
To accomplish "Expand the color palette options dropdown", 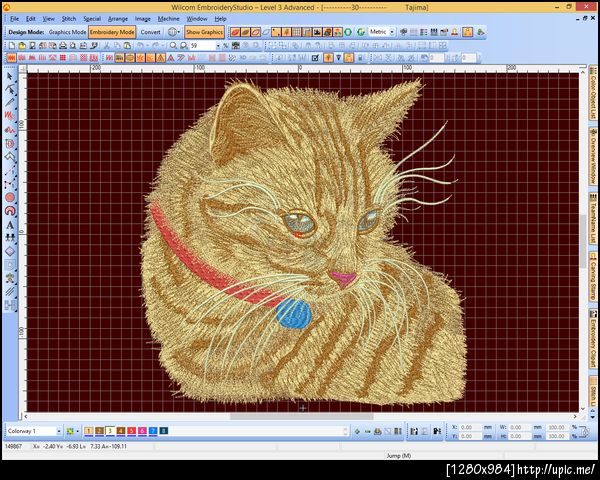I will 78,431.
